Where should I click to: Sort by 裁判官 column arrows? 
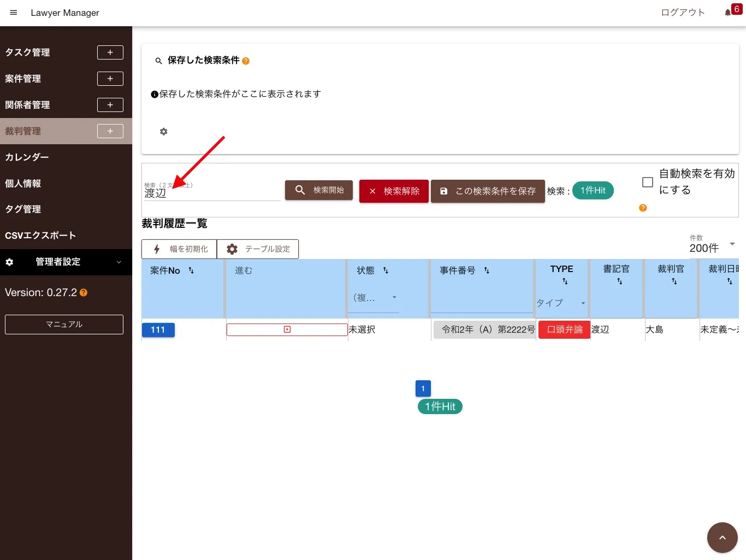(x=674, y=281)
